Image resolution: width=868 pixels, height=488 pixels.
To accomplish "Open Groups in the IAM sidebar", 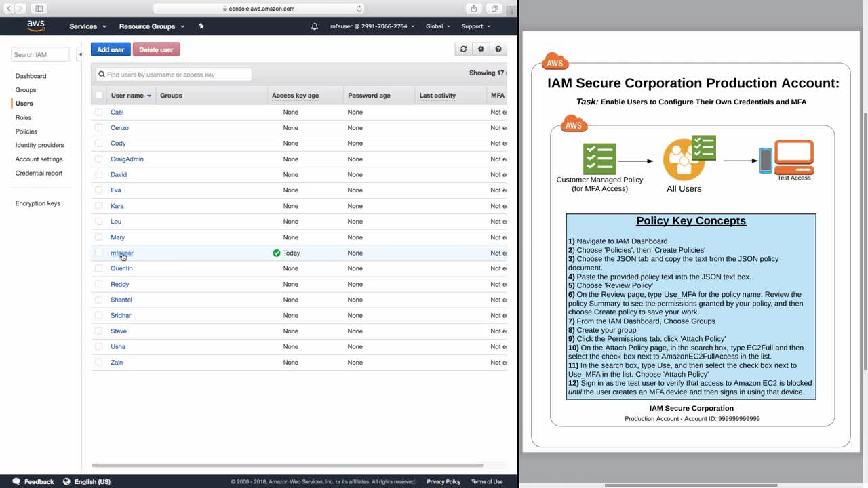I will (26, 89).
